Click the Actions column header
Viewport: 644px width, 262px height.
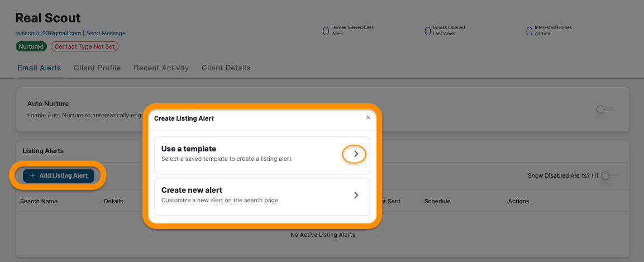coord(519,201)
